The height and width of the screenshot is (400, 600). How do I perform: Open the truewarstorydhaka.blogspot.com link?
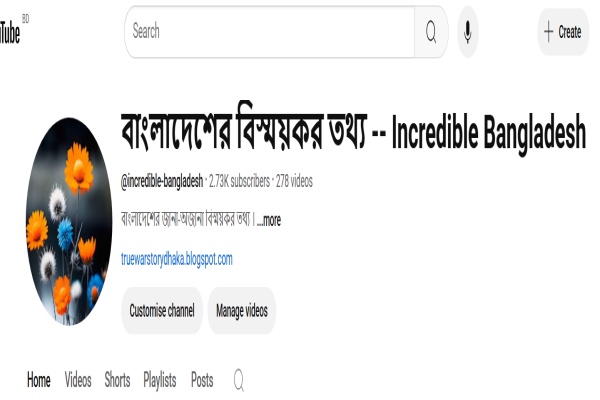177,259
